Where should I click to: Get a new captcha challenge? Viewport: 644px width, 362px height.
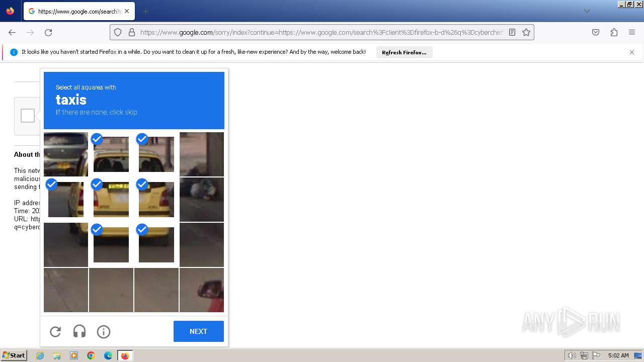click(55, 331)
